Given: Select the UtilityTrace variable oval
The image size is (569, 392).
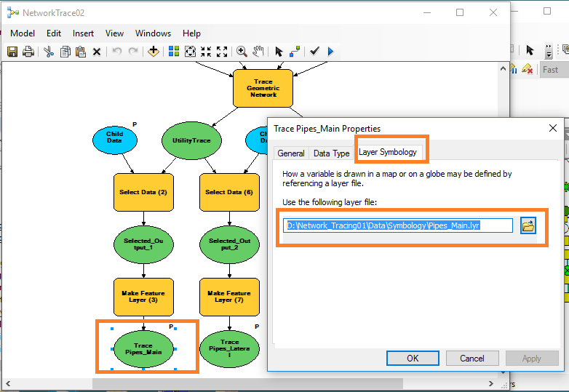Looking at the screenshot, I should coord(191,140).
